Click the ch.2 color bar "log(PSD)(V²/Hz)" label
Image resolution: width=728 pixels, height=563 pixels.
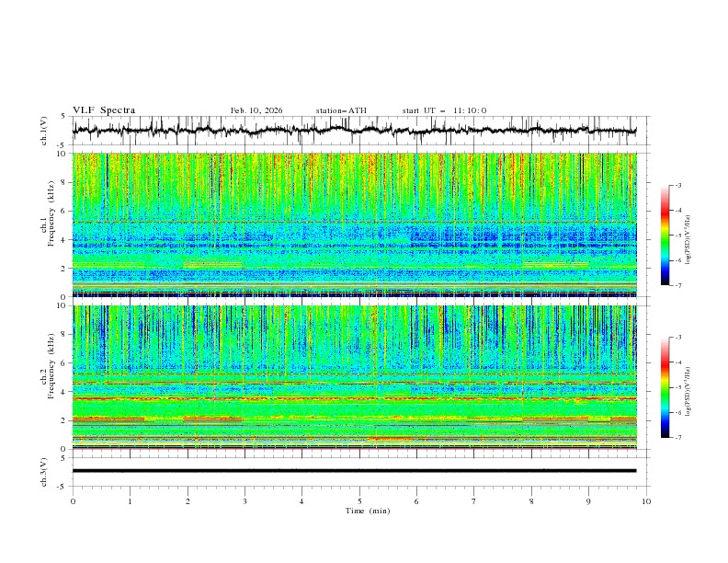coord(688,391)
